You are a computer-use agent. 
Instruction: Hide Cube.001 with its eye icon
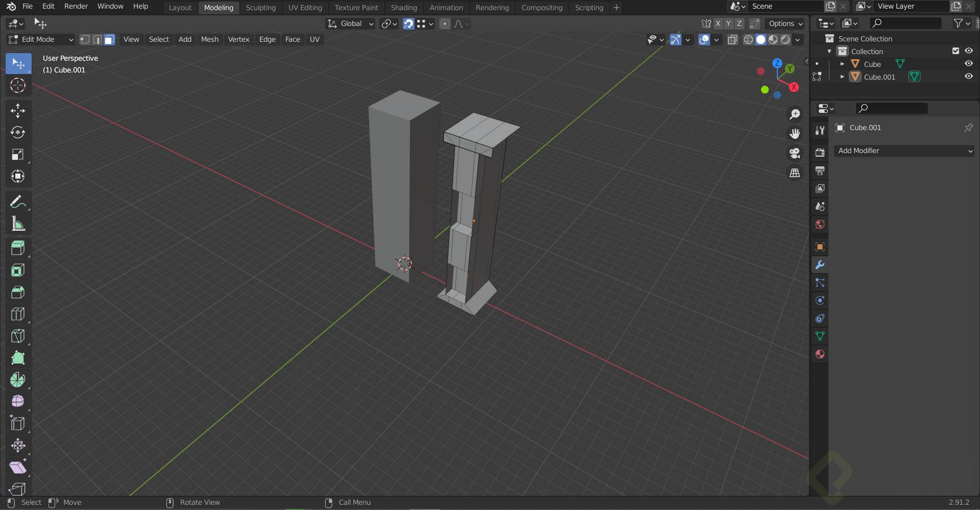(968, 77)
